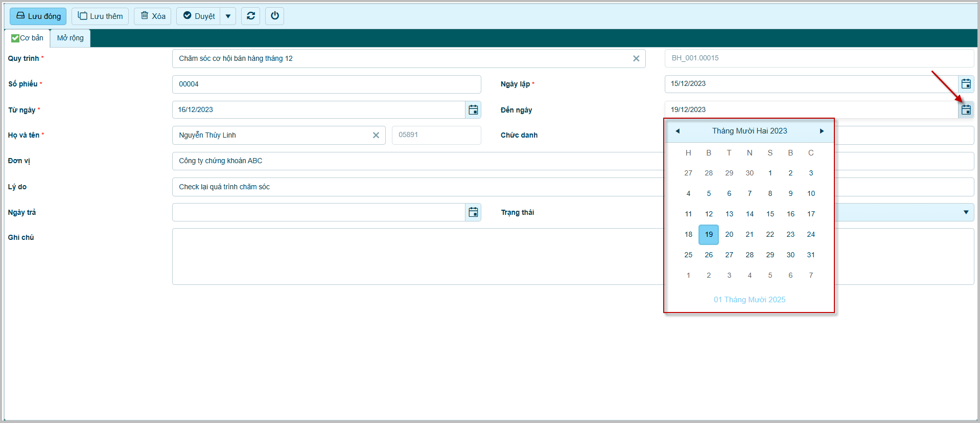This screenshot has width=980, height=423.
Task: Click the Tháng Mười Hai 2023 header
Action: [750, 131]
